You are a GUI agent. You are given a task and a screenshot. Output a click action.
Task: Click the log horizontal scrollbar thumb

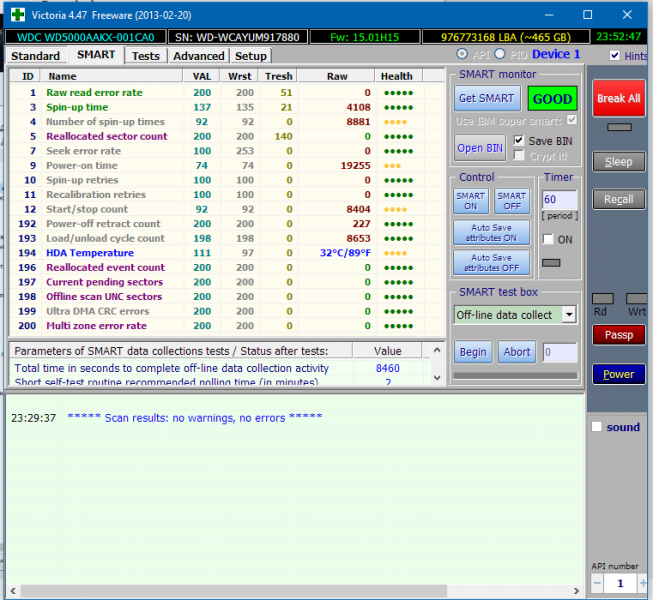tap(234, 590)
